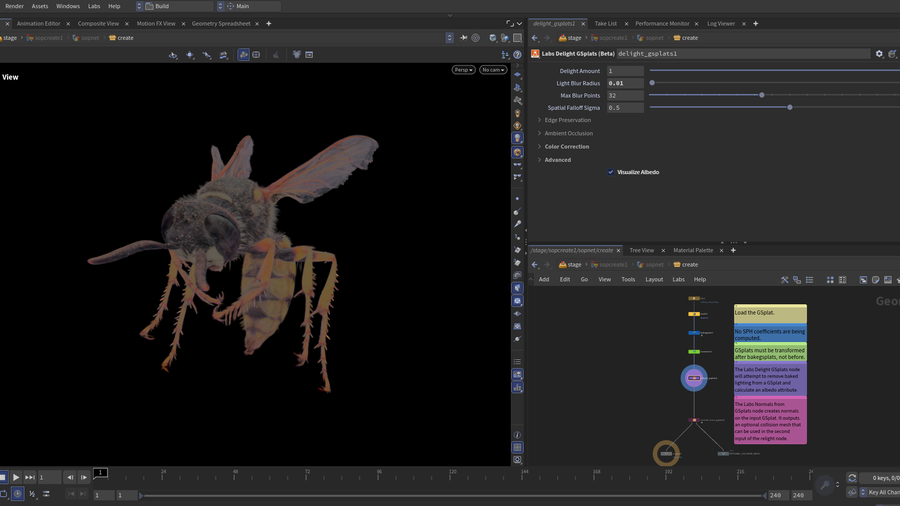Click the Delight Amount value field
The height and width of the screenshot is (506, 900).
[x=625, y=71]
